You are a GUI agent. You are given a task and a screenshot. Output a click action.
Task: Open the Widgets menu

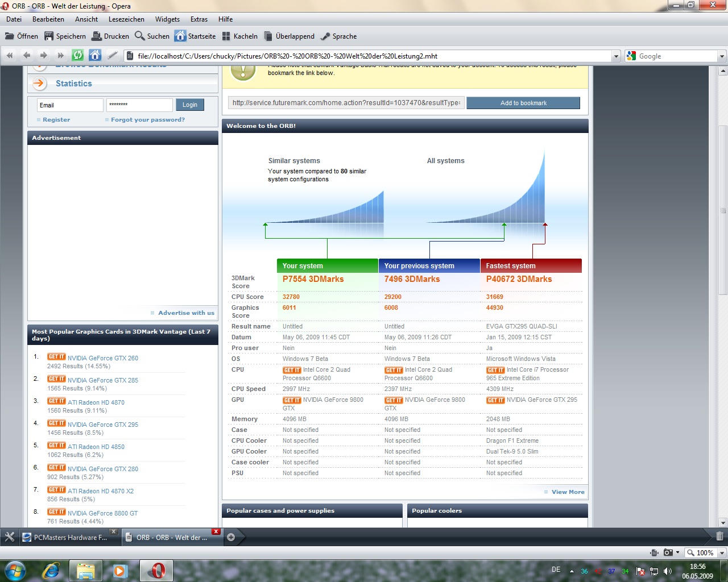167,19
